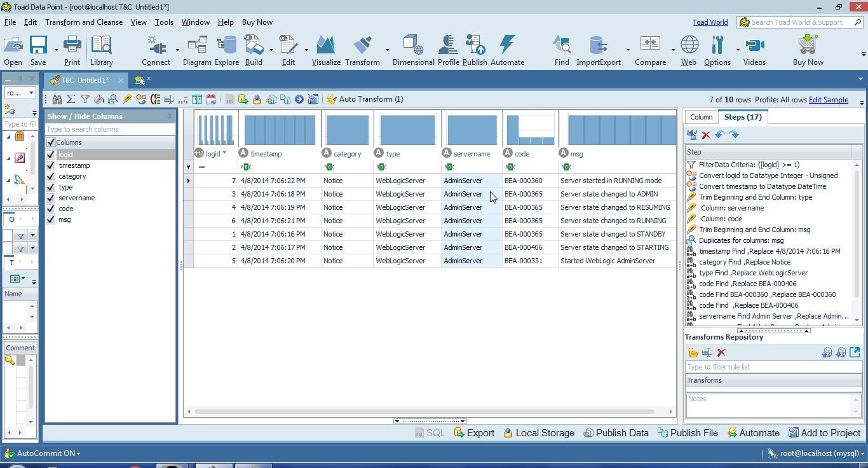868x468 pixels.
Task: Uncheck the timestamp column checkbox
Action: pos(51,165)
